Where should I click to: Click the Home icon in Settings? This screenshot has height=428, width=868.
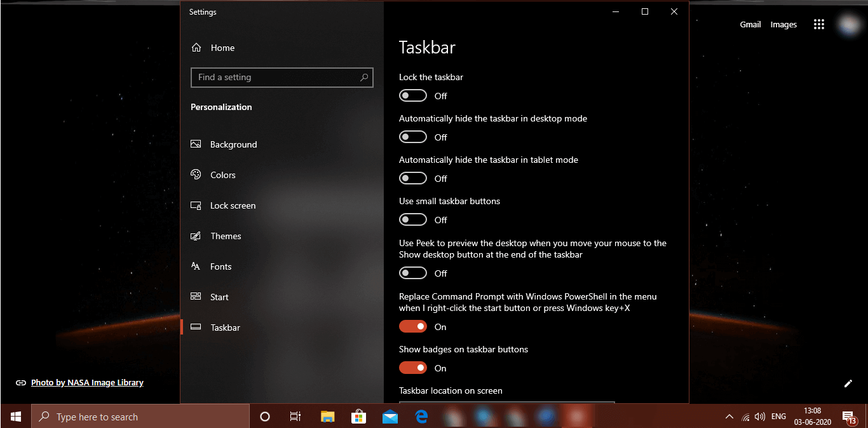(196, 47)
